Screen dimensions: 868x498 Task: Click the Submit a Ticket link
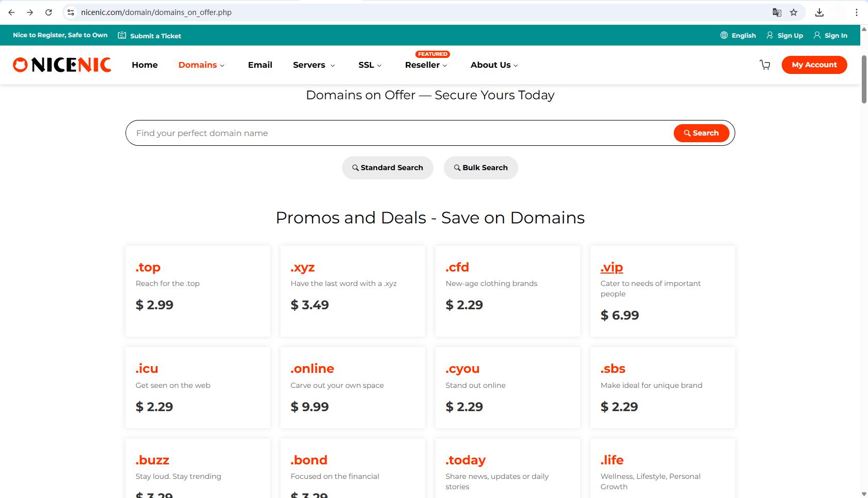coord(149,36)
